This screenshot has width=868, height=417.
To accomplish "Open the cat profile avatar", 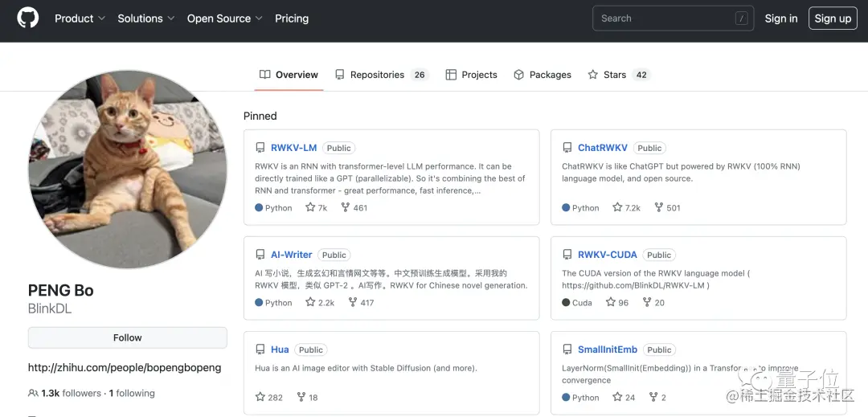I will point(127,170).
